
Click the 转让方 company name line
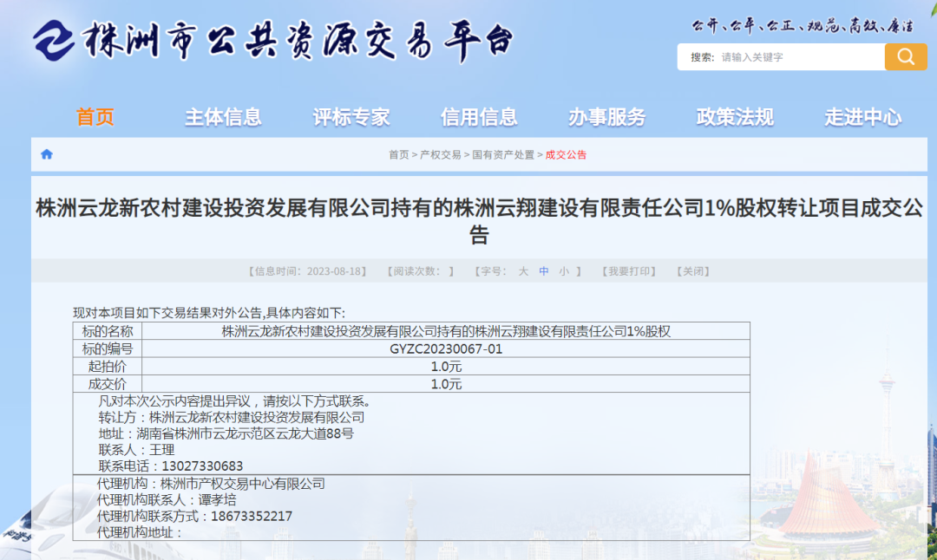tap(232, 417)
